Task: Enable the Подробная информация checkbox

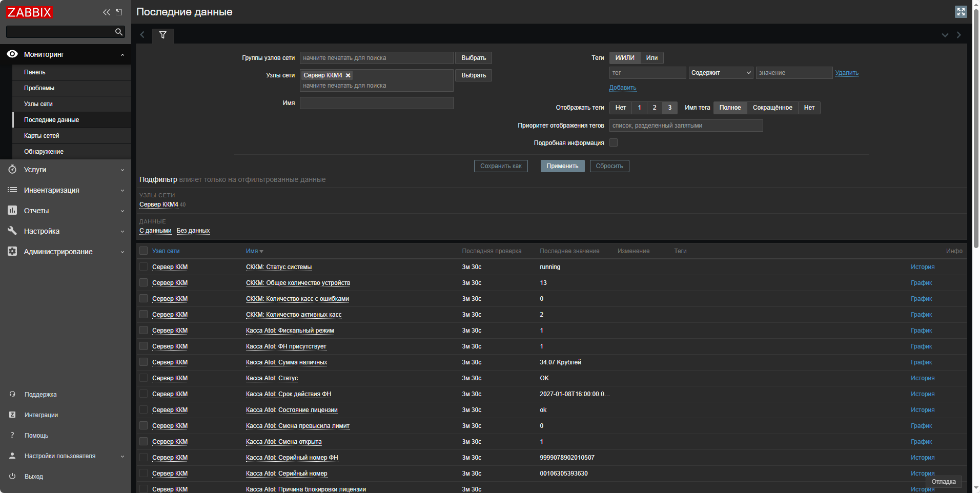Action: pos(614,143)
